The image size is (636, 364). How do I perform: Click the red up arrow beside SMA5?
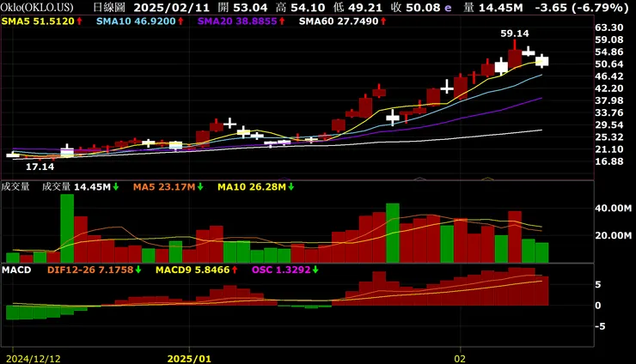pyautogui.click(x=79, y=21)
